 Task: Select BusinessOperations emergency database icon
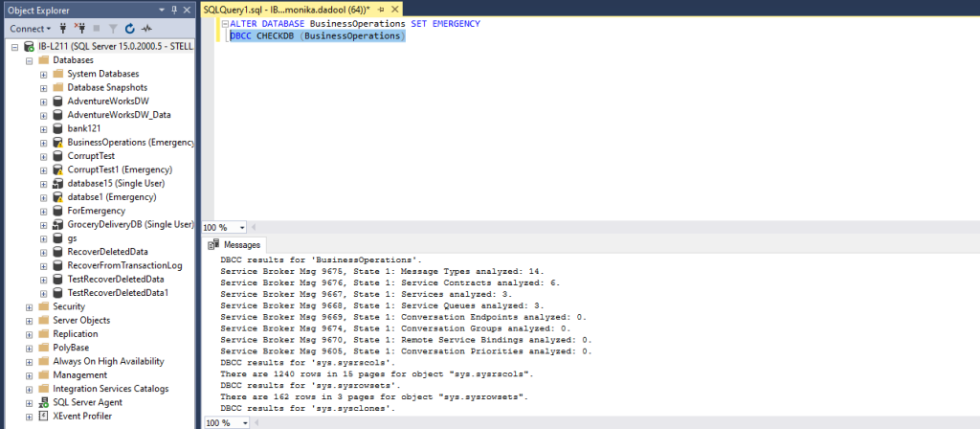[x=57, y=143]
